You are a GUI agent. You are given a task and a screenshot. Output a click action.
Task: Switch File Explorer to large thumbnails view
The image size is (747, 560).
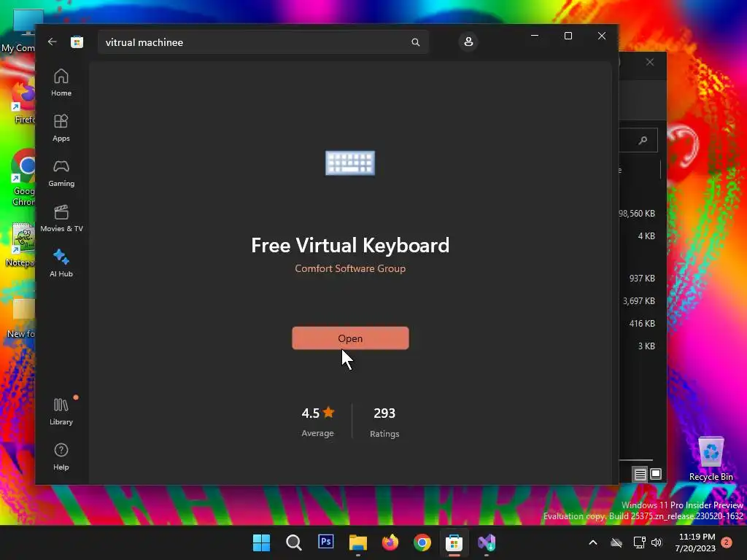click(656, 474)
